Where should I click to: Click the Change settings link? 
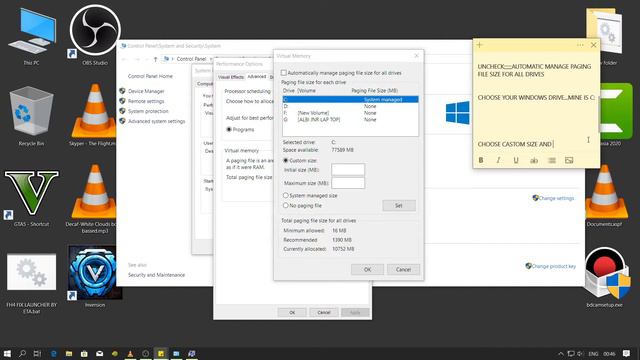coord(557,198)
